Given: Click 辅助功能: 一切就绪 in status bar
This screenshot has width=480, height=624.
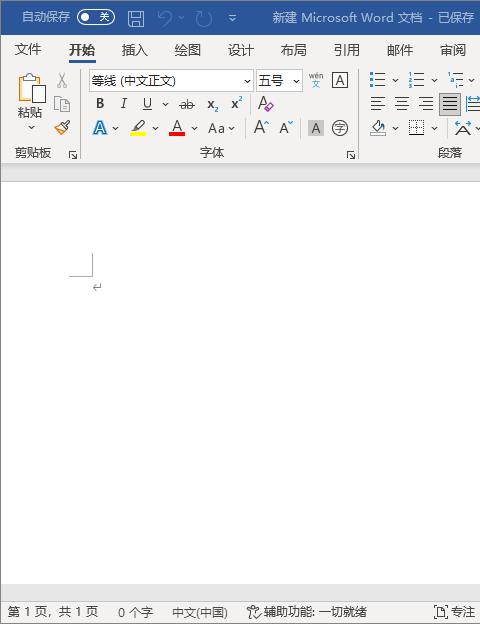Looking at the screenshot, I should 306,612.
